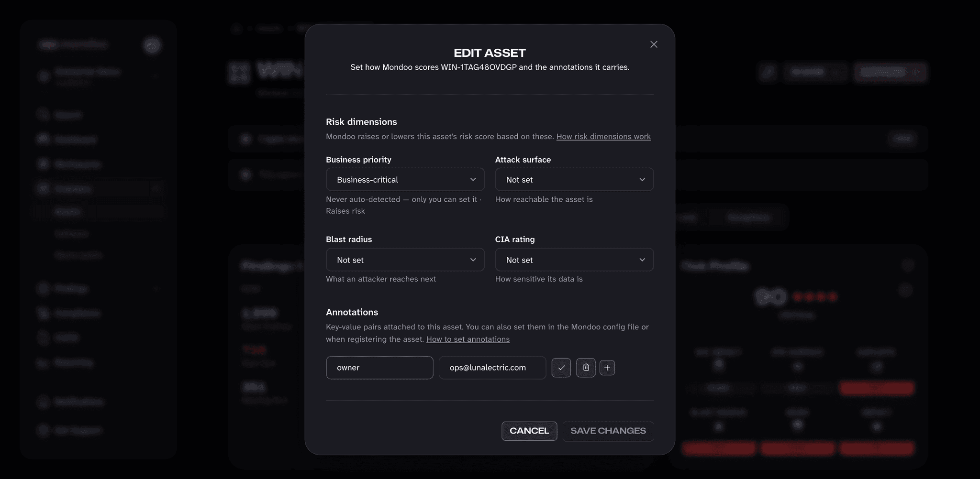Image resolution: width=980 pixels, height=479 pixels.
Task: Add a new annotation with plus icon
Action: pos(607,368)
